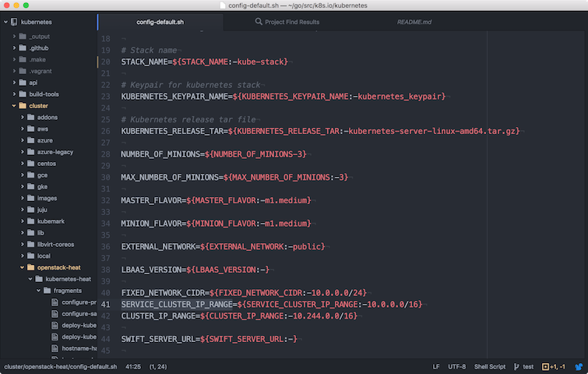The width and height of the screenshot is (588, 374).
Task: Select the hostname-ha file icon in tree
Action: [55, 348]
